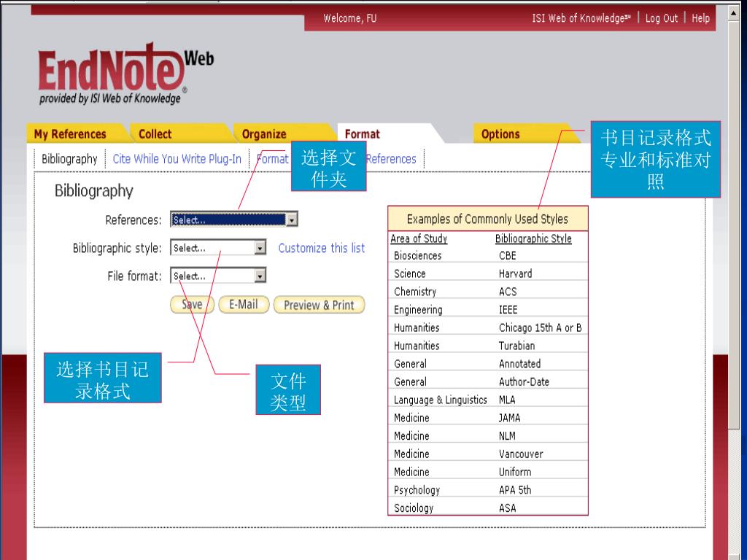Select the Turabian style entry

tap(516, 346)
